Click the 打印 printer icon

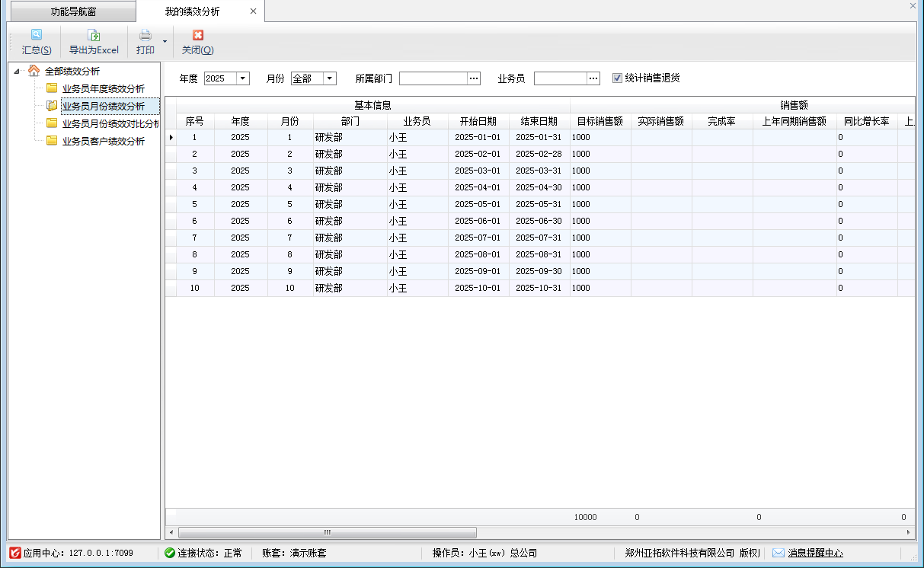[145, 35]
